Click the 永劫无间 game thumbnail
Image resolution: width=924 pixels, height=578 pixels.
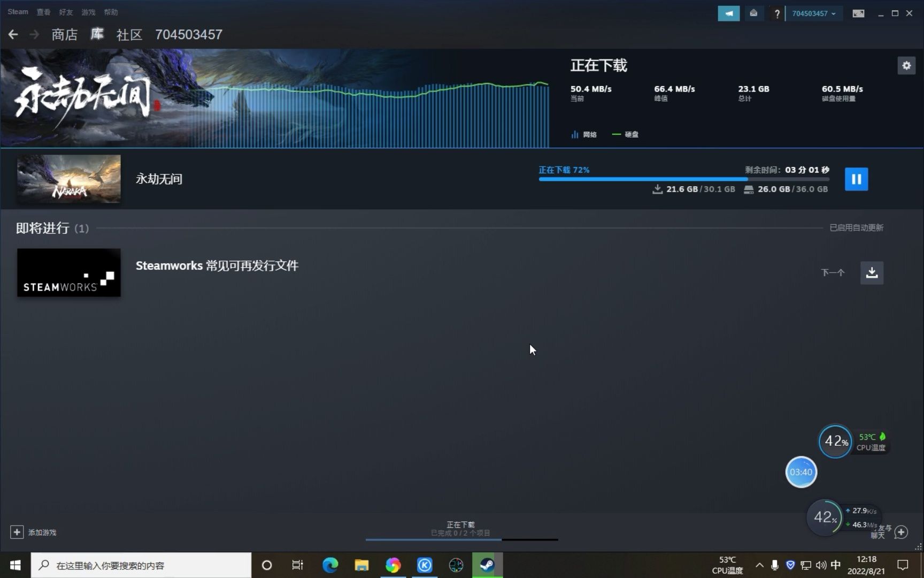point(69,179)
